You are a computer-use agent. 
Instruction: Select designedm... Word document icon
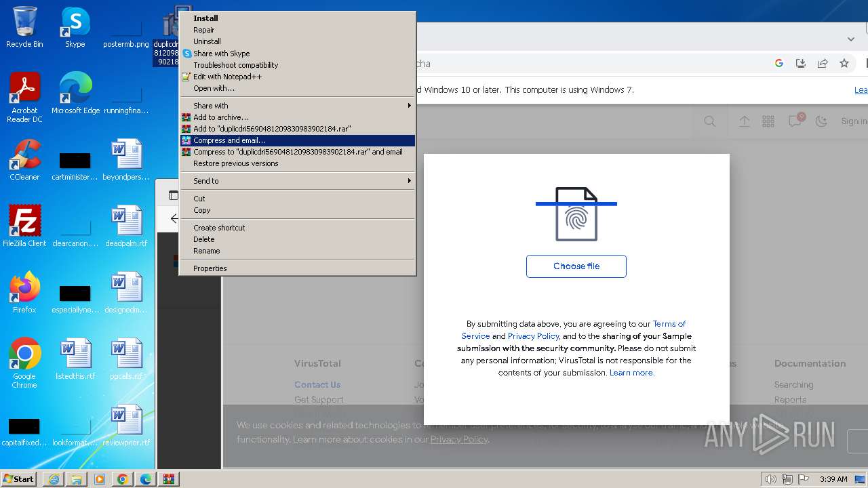click(126, 293)
